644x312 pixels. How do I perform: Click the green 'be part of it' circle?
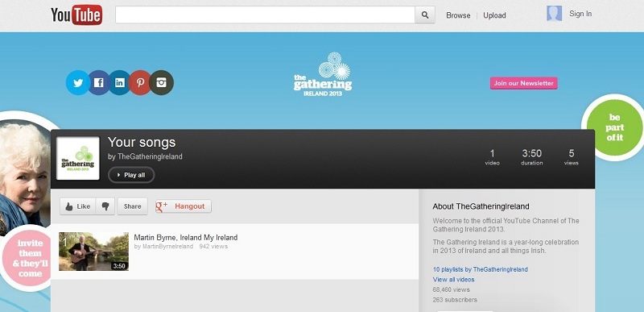pyautogui.click(x=614, y=127)
